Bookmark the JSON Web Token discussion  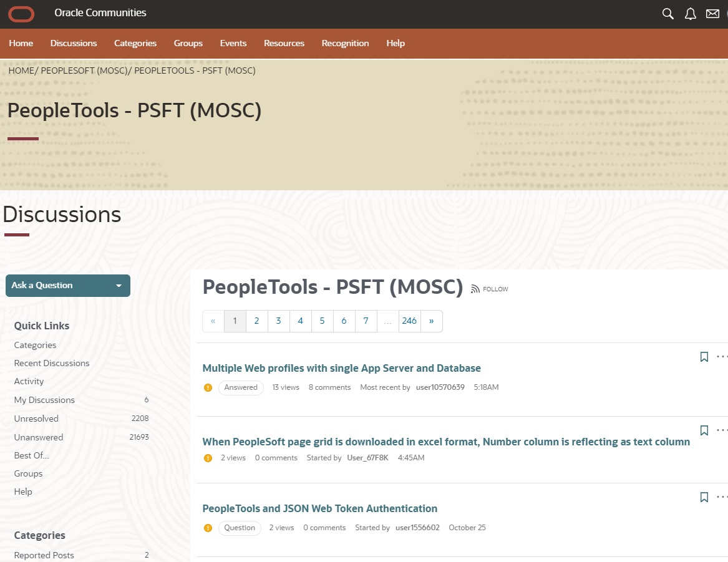click(704, 497)
